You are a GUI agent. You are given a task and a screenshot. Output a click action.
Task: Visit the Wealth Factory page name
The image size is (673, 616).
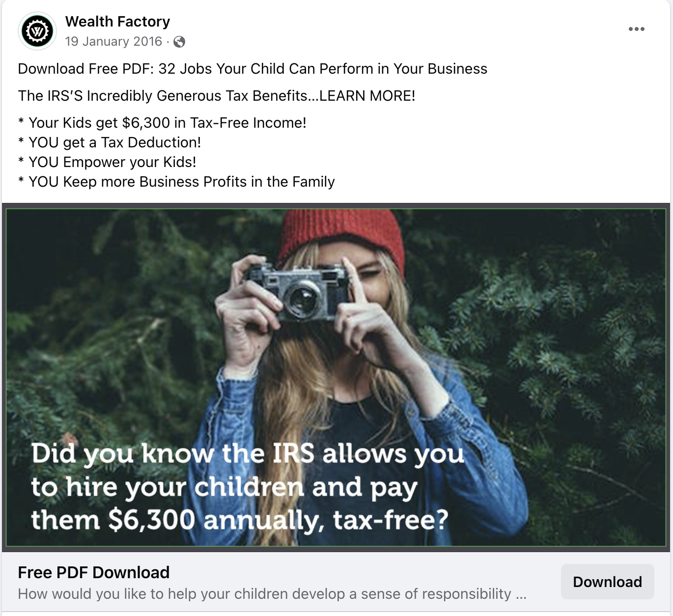pyautogui.click(x=118, y=22)
